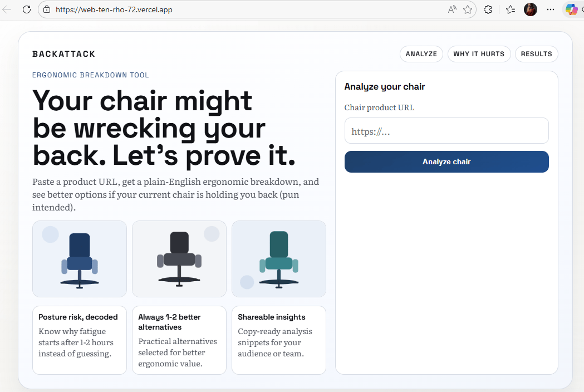The height and width of the screenshot is (392, 584).
Task: Click 'Always 1-2 better alternatives' card title
Action: pos(169,322)
